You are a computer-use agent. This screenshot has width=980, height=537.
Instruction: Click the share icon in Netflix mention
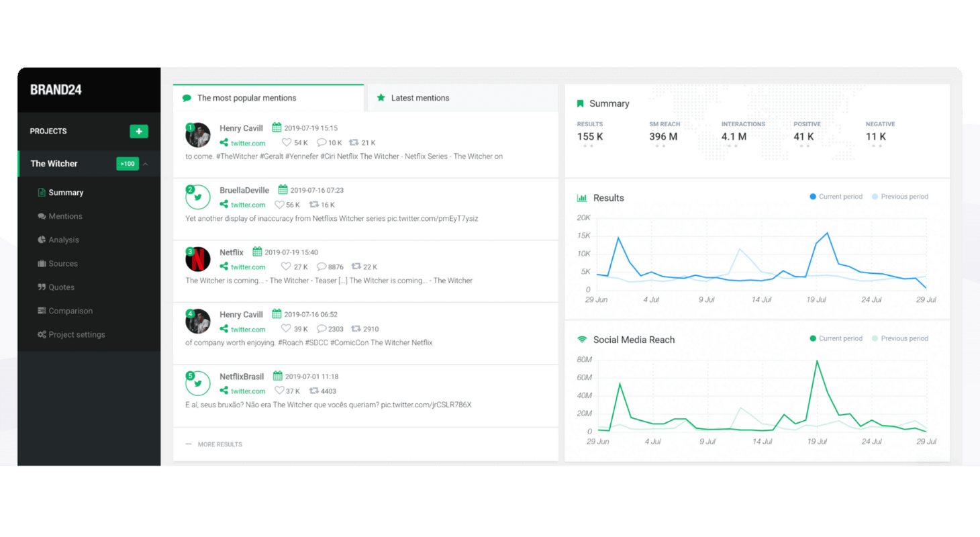(x=224, y=267)
